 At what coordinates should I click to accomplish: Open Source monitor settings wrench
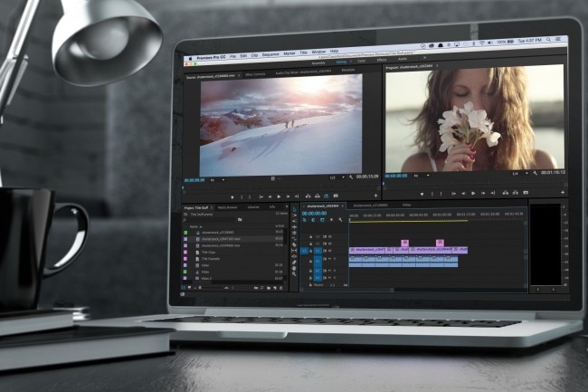(351, 177)
